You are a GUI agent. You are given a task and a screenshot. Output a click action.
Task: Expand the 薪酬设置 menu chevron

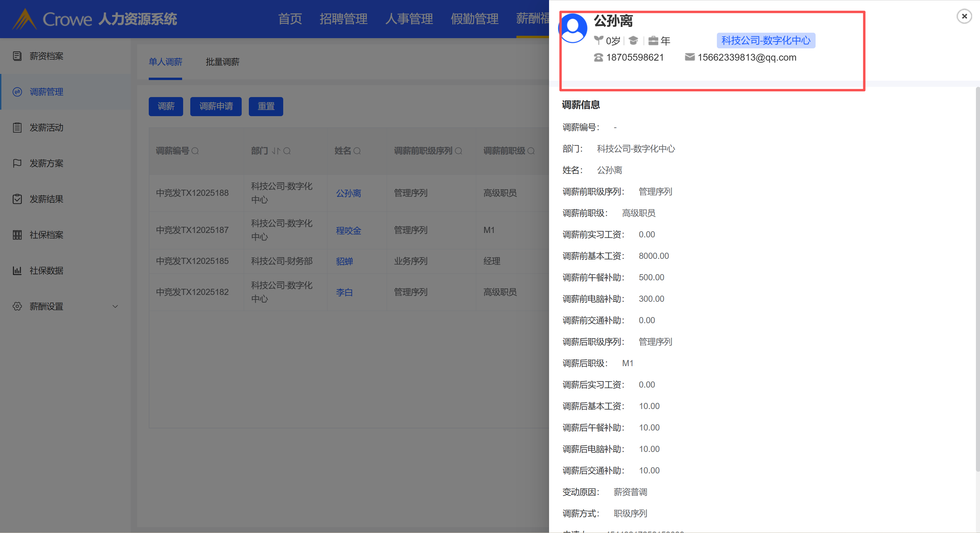(115, 307)
